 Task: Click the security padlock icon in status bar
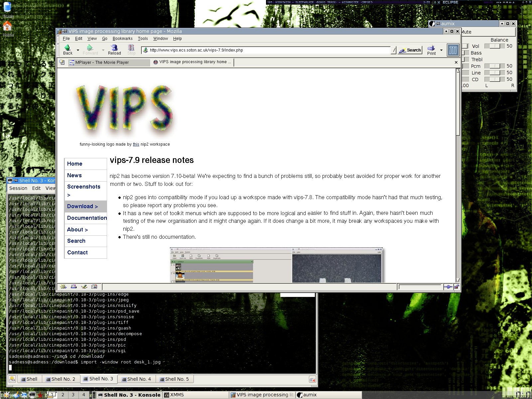tap(457, 287)
